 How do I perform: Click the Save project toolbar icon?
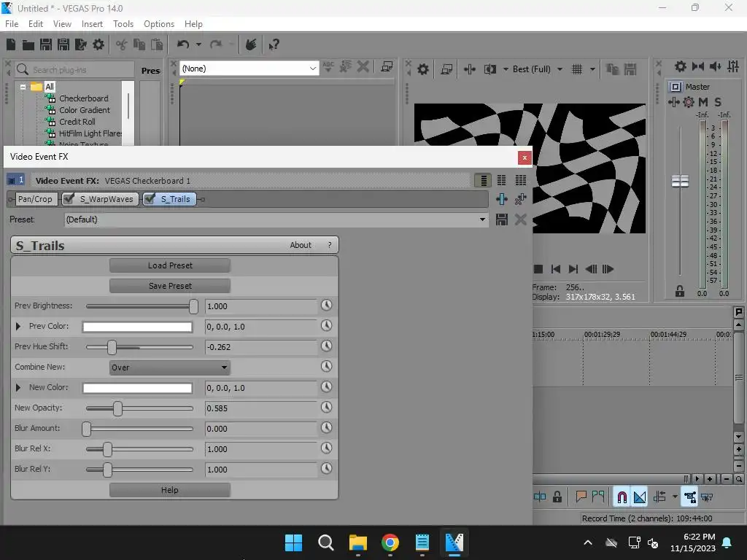point(46,44)
